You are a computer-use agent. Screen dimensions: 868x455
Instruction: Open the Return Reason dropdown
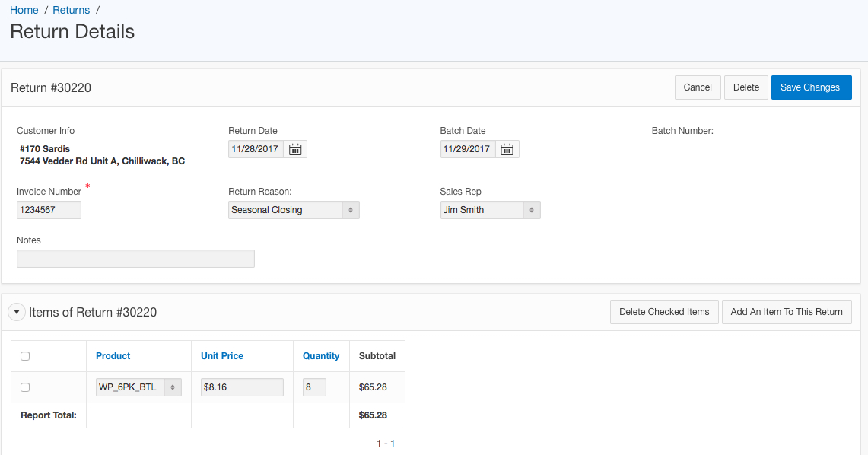[x=294, y=210]
